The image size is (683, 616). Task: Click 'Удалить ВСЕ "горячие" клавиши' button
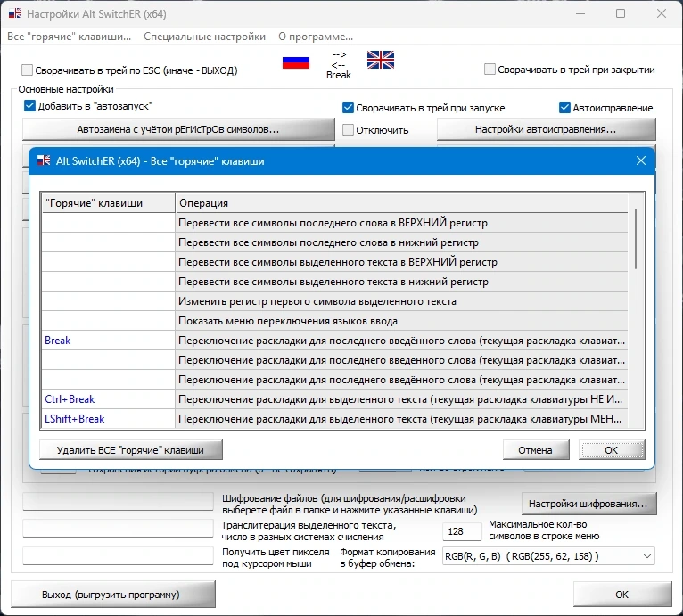(131, 450)
